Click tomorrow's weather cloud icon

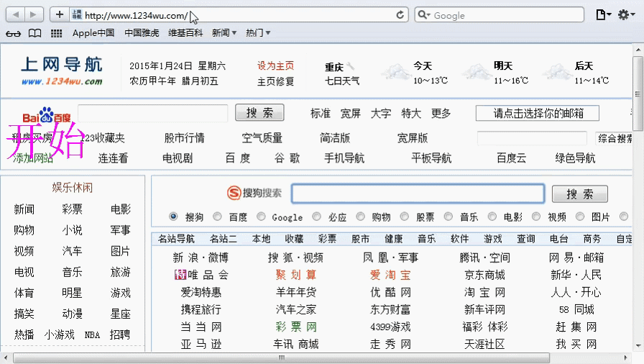476,73
